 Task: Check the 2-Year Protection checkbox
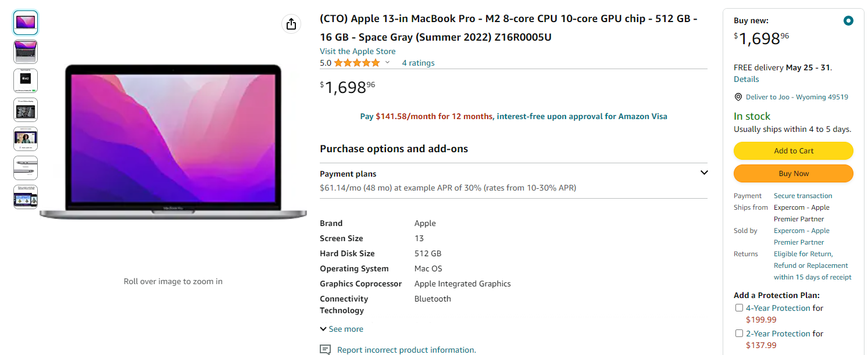point(739,334)
